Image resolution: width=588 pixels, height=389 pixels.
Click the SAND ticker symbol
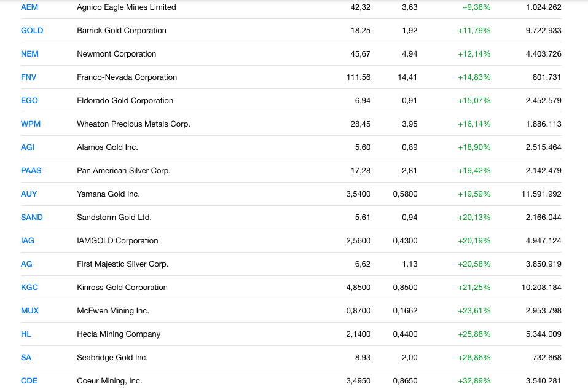[x=32, y=218]
